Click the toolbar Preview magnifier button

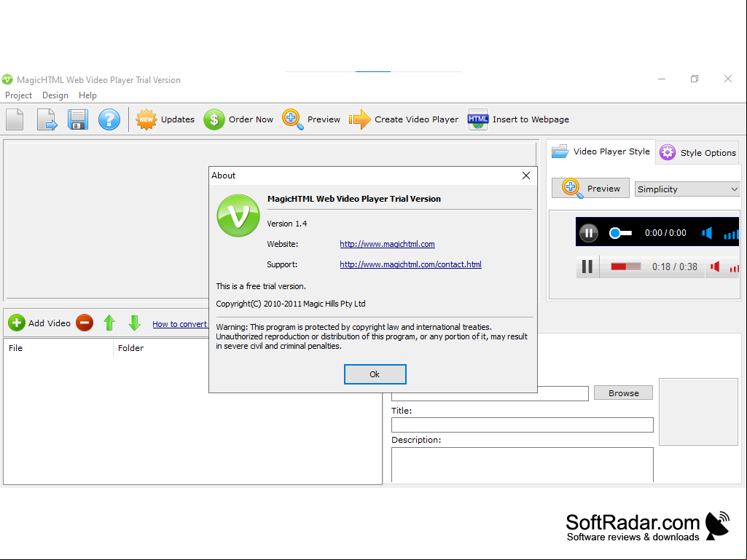tap(311, 119)
